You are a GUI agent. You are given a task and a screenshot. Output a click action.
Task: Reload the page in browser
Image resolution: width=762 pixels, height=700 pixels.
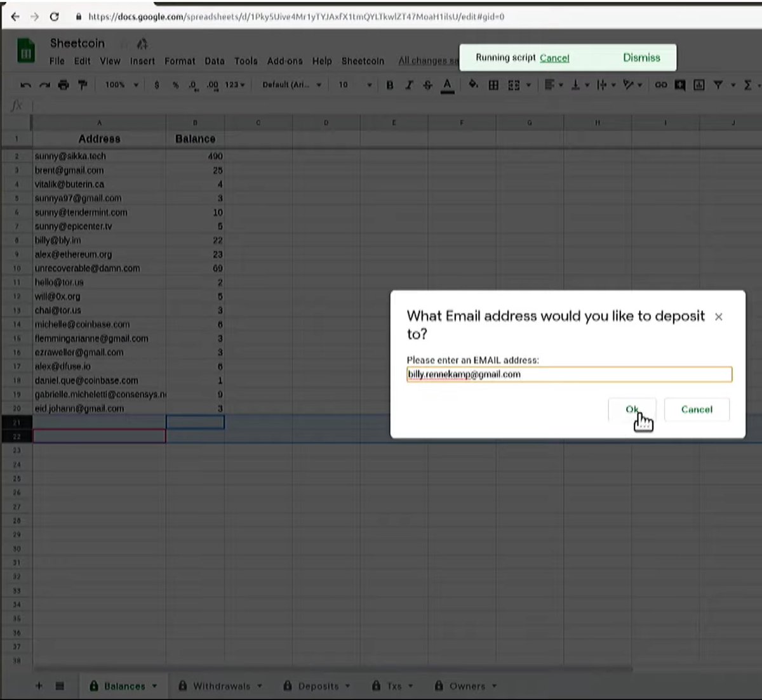click(x=55, y=17)
